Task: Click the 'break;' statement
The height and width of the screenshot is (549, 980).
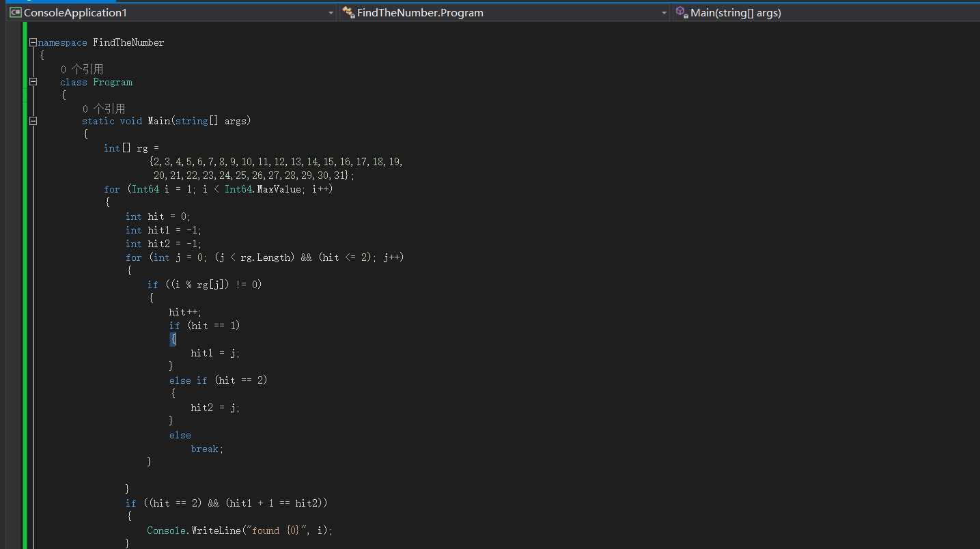Action: click(x=208, y=449)
